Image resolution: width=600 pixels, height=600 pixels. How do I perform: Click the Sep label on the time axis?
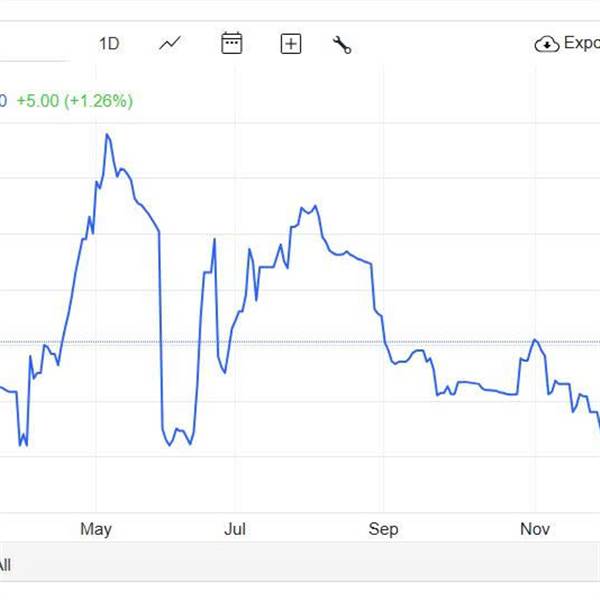tap(383, 528)
